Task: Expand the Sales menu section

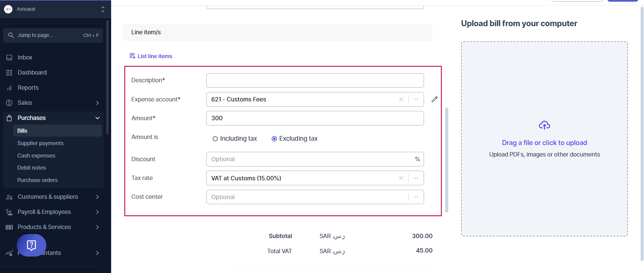Action: click(97, 103)
